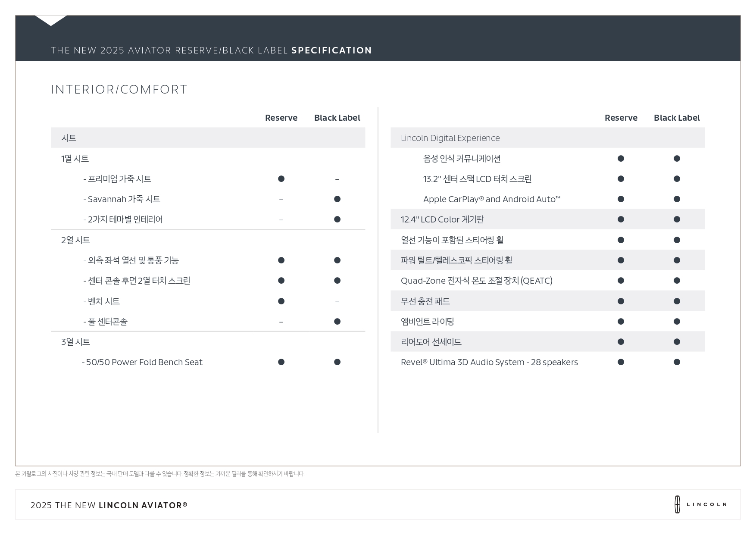Click the page title ending in SPECIFICATION
This screenshot has height=535, width=756.
point(211,50)
